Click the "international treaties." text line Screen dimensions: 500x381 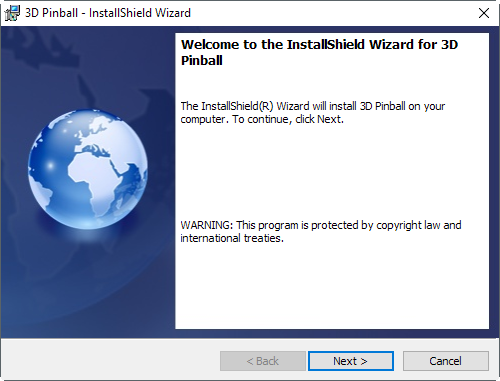click(232, 238)
